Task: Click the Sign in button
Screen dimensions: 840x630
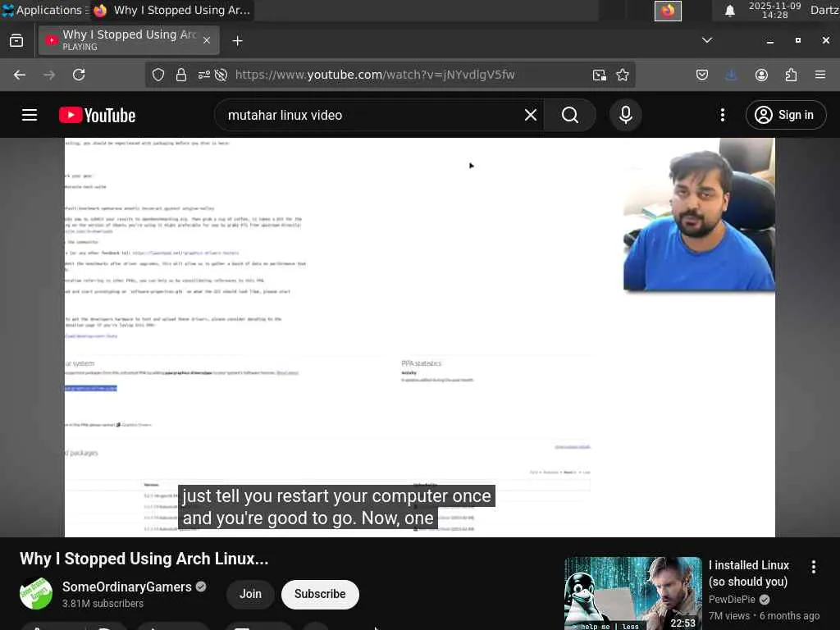Action: tap(786, 115)
